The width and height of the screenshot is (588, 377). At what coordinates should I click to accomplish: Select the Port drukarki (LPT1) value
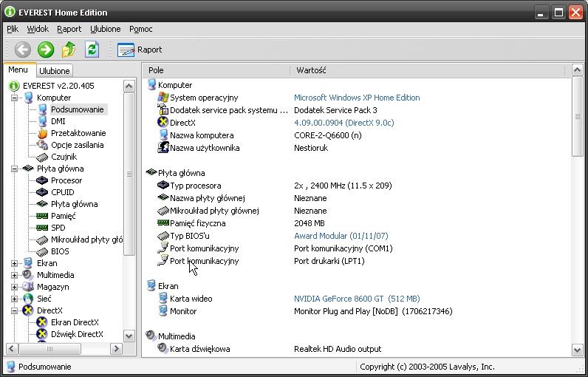coord(329,261)
